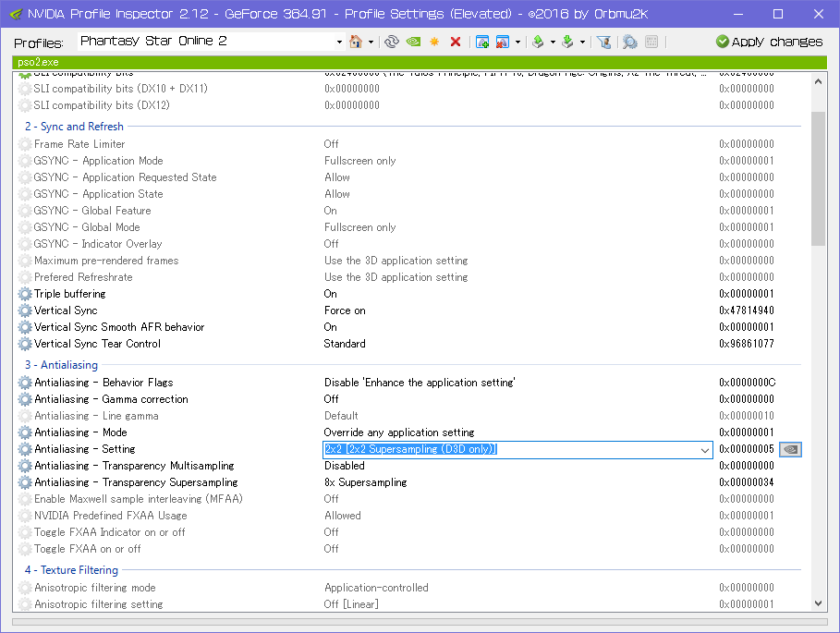Image resolution: width=840 pixels, height=633 pixels.
Task: Click gear icon for Antialiasing Gamma correction
Action: point(25,399)
